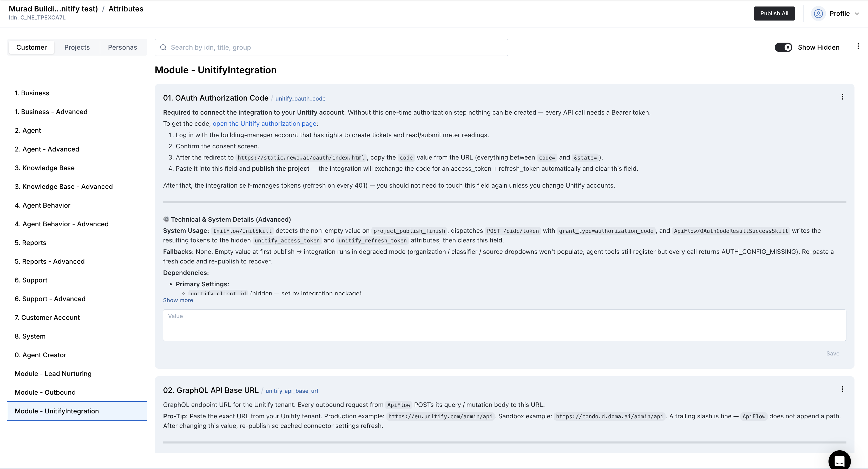The width and height of the screenshot is (868, 469).
Task: Select 1. Business - Advanced group
Action: pyautogui.click(x=77, y=112)
